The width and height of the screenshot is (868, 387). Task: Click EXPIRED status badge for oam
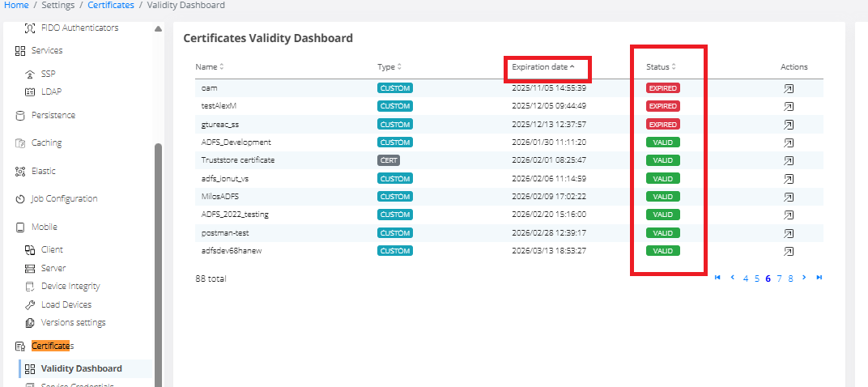point(662,88)
